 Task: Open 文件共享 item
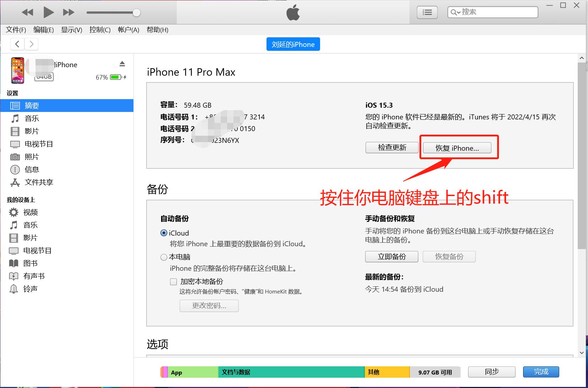coord(67,182)
